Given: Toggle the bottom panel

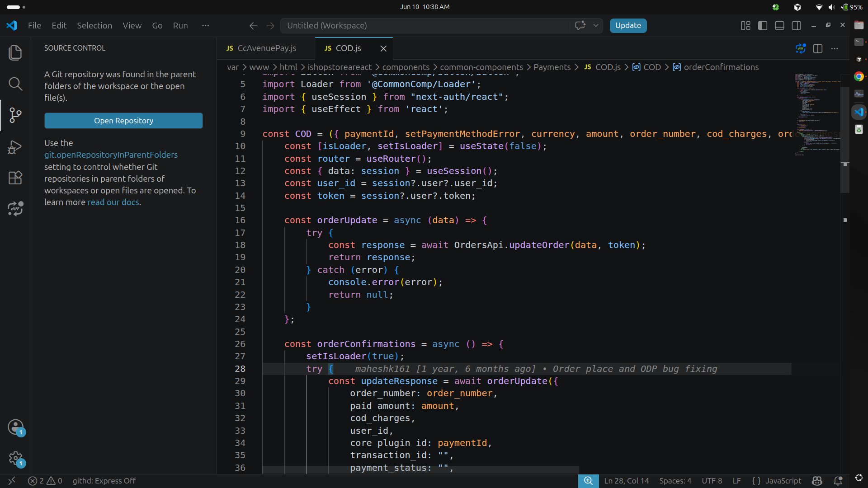Looking at the screenshot, I should (x=779, y=26).
